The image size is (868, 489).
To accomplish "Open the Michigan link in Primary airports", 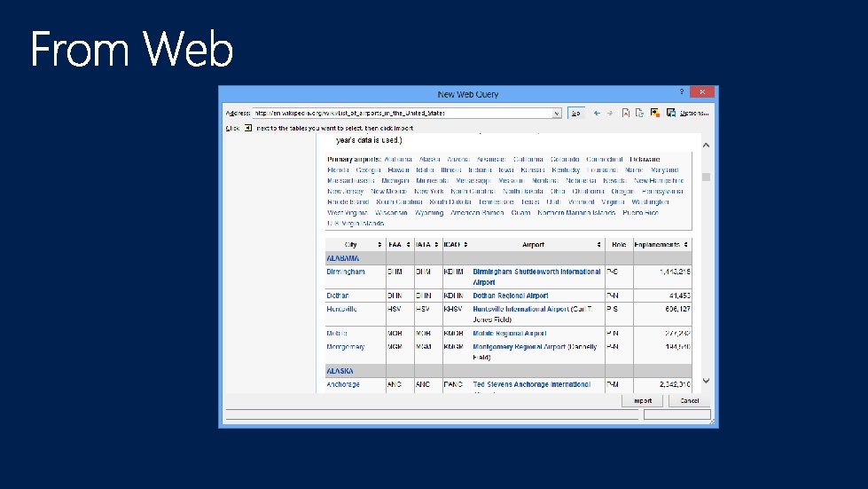I will click(395, 180).
